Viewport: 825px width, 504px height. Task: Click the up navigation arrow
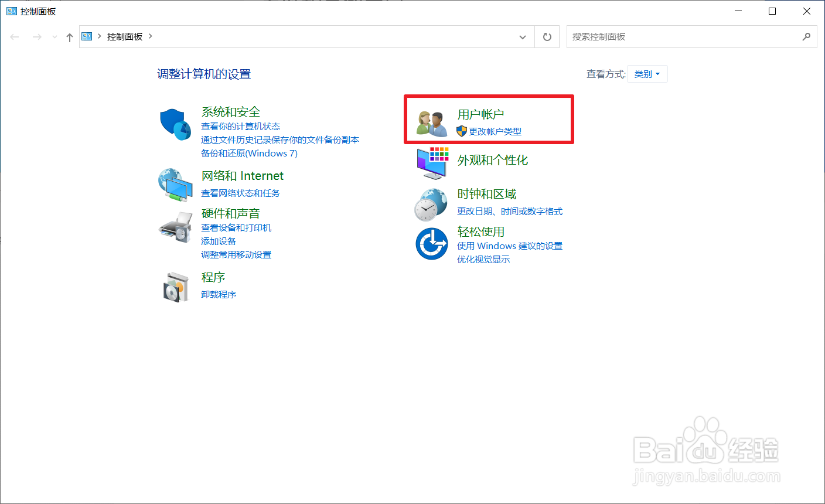pos(69,36)
